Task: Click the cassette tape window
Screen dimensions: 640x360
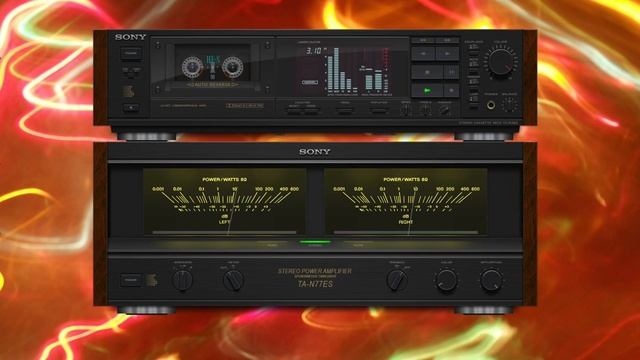Action: pyautogui.click(x=212, y=62)
